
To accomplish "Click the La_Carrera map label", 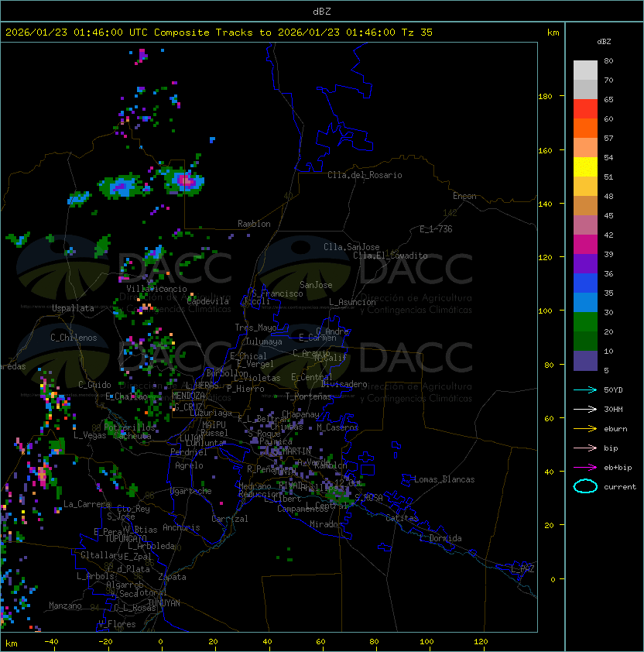I will [x=87, y=504].
